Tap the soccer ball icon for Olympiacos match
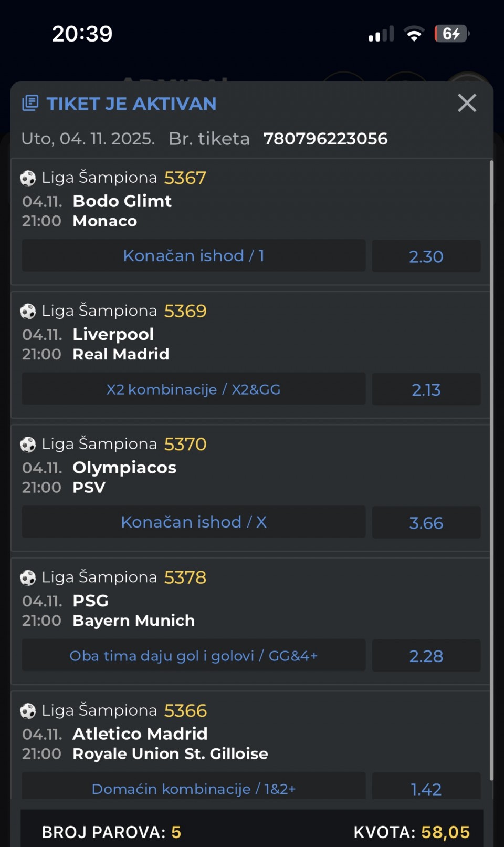Image resolution: width=504 pixels, height=847 pixels. [x=28, y=445]
